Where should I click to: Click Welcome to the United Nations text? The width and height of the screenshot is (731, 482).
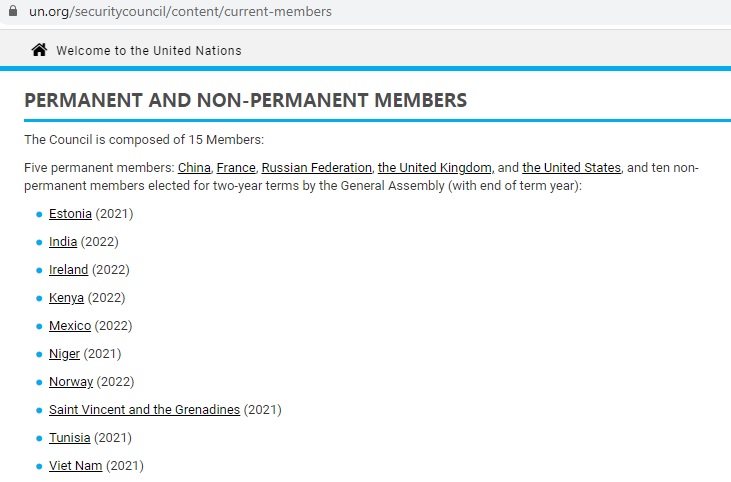[148, 50]
